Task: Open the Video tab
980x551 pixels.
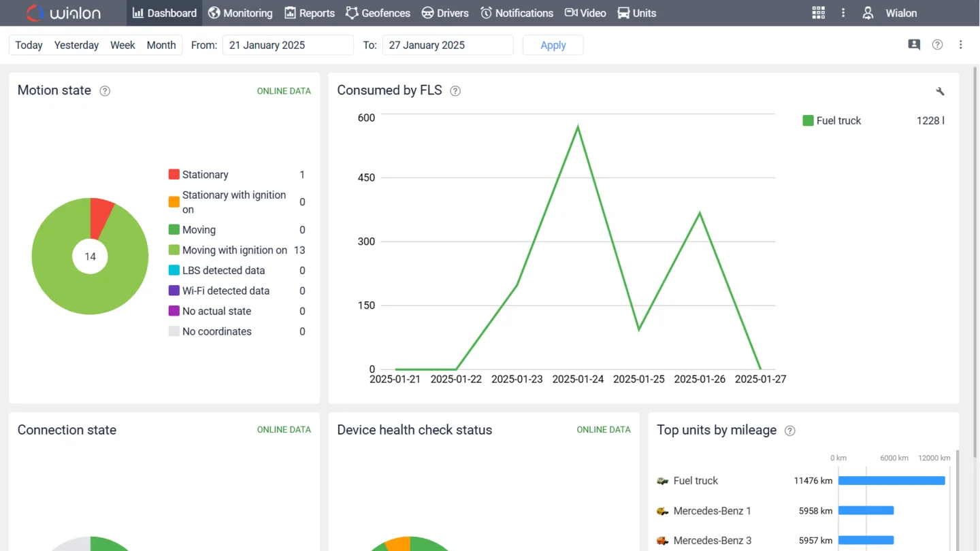Action: tap(585, 13)
